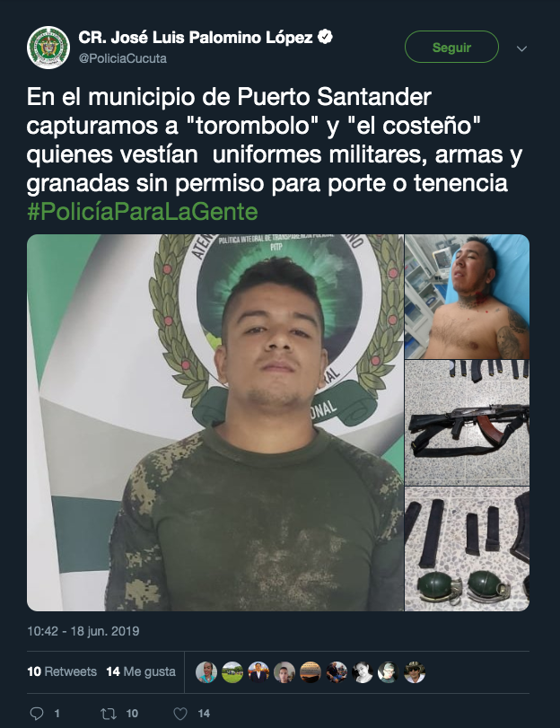Open last liker's avatar wearing hat

click(x=415, y=671)
